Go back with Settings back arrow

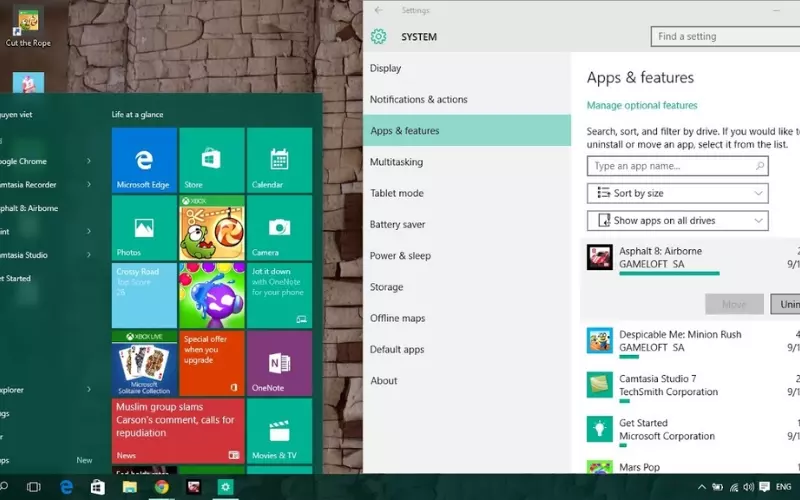coord(378,10)
